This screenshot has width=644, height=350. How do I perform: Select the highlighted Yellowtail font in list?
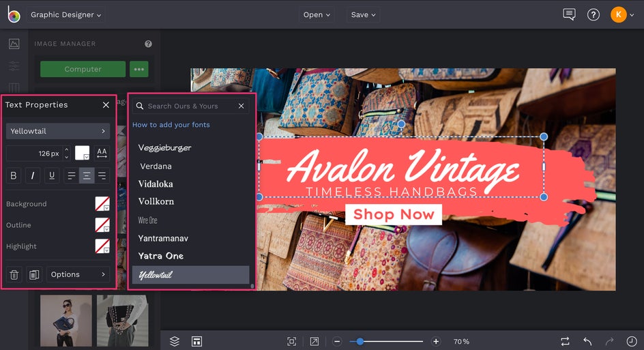tap(190, 275)
